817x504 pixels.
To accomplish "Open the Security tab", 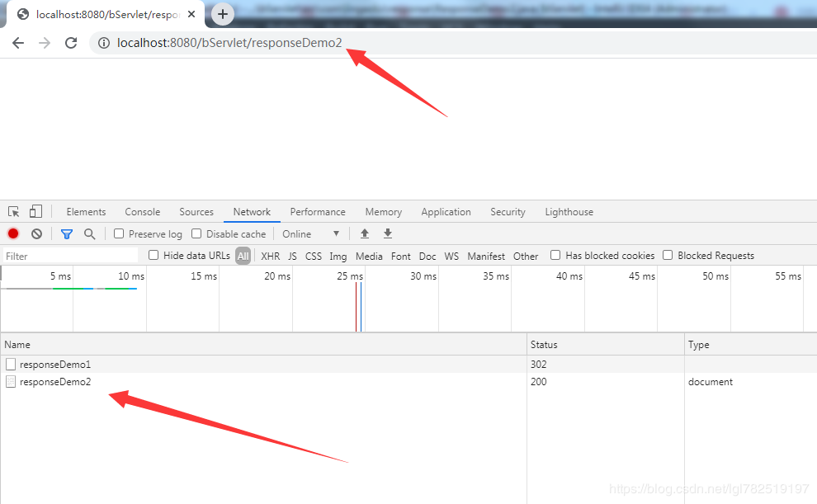I will (508, 212).
